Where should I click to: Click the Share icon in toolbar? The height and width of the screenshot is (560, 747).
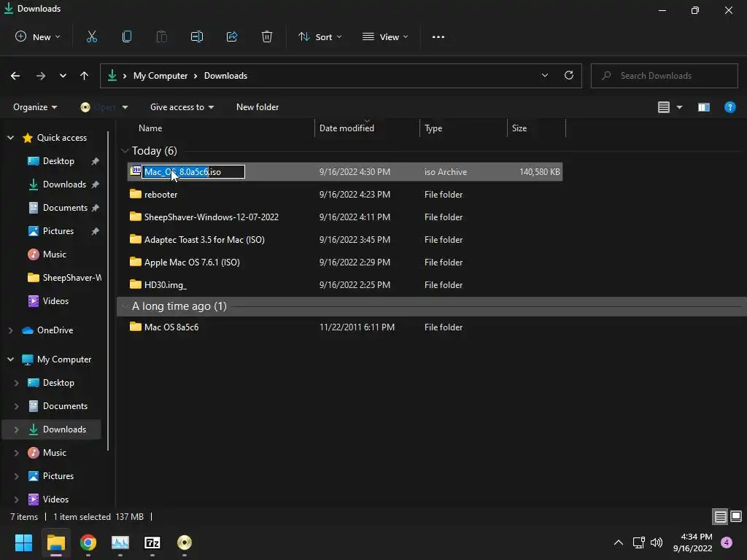tap(232, 36)
